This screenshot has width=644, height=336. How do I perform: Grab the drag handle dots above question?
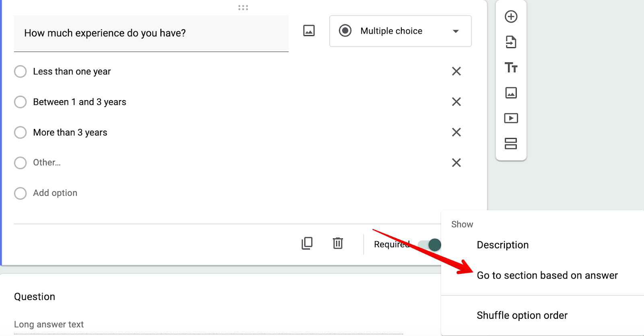coord(243,8)
